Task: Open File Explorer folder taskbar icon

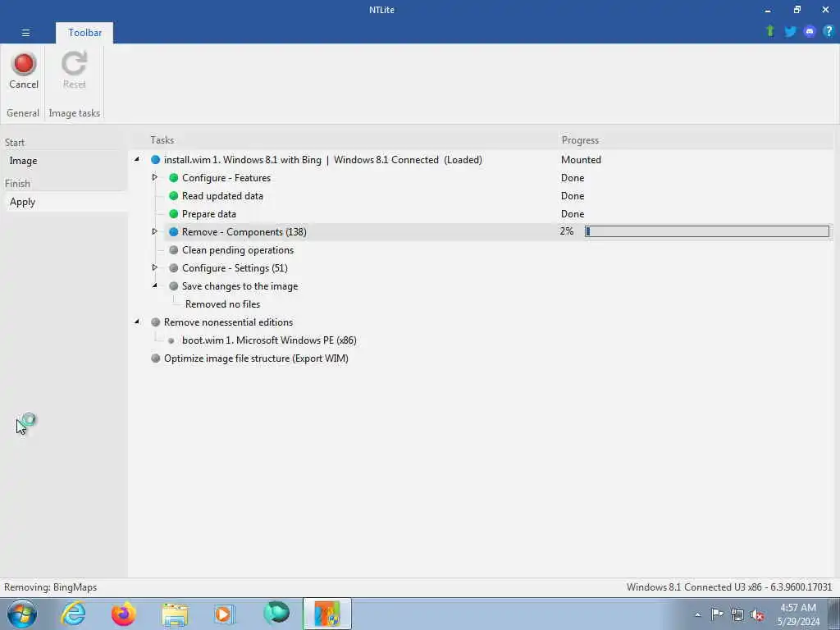Action: 175,614
